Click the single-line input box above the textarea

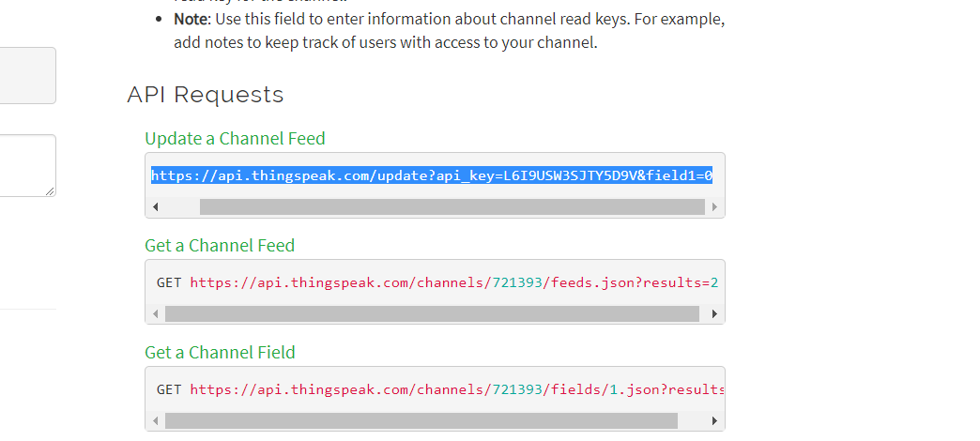pyautogui.click(x=25, y=76)
